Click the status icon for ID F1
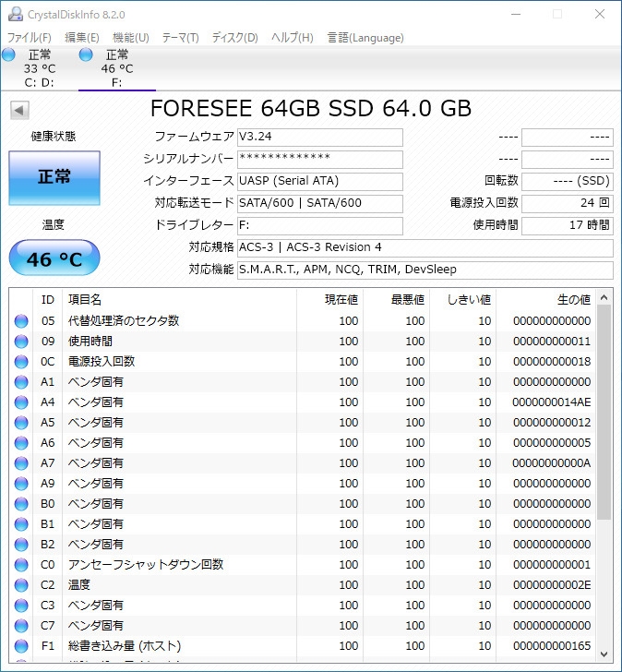622x672 pixels. [21, 646]
